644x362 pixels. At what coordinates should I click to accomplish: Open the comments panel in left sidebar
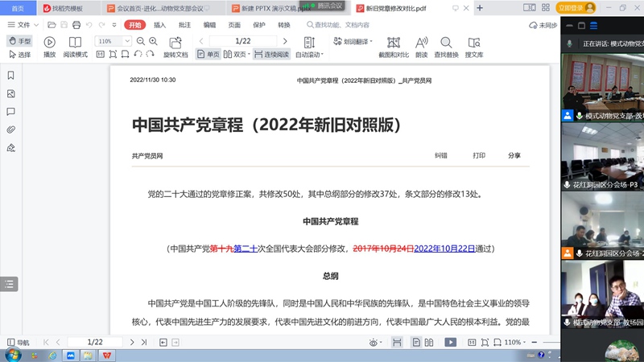10,112
